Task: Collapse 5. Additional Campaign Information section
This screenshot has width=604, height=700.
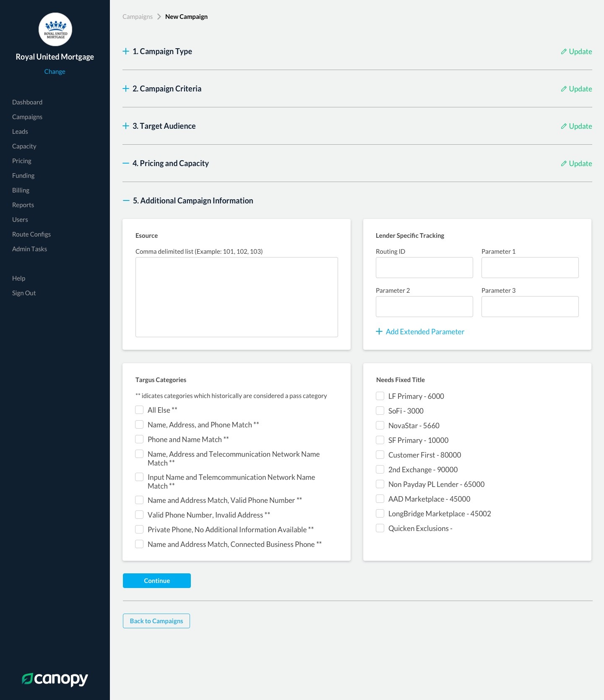Action: pyautogui.click(x=126, y=200)
